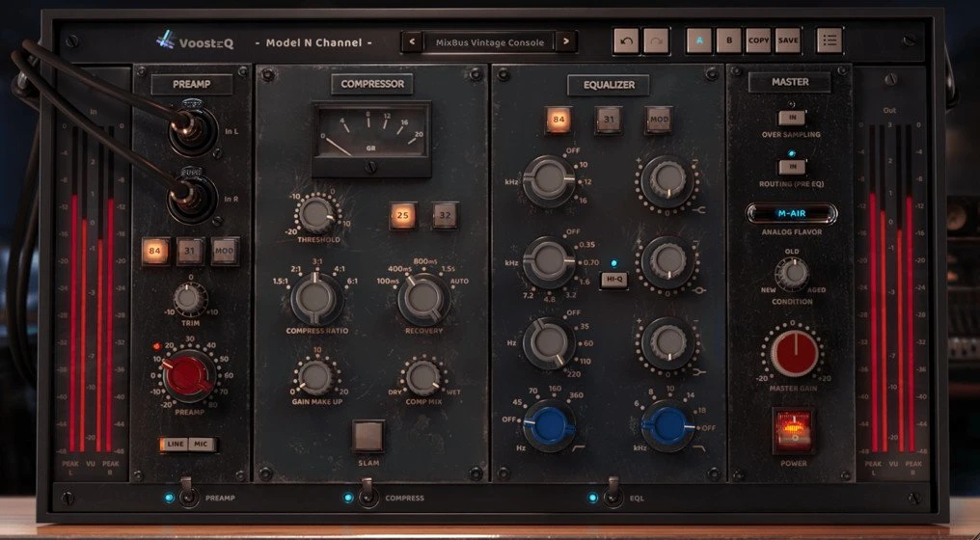Click the MASTER section label
This screenshot has width=980, height=540.
click(x=789, y=82)
